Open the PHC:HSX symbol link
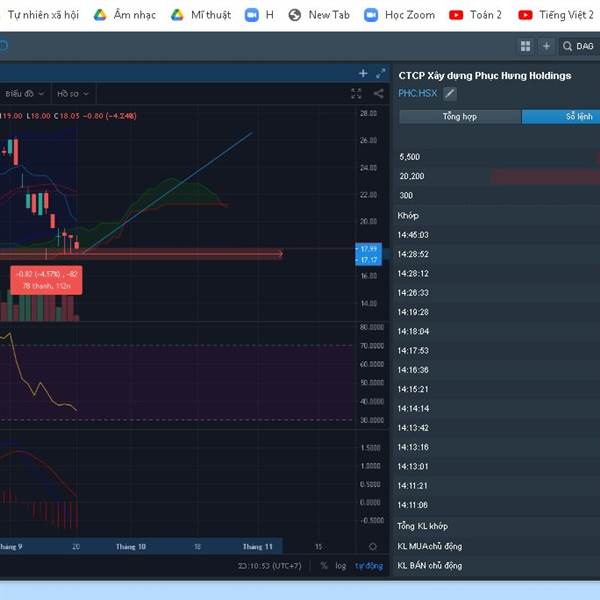600x600 pixels. (417, 93)
